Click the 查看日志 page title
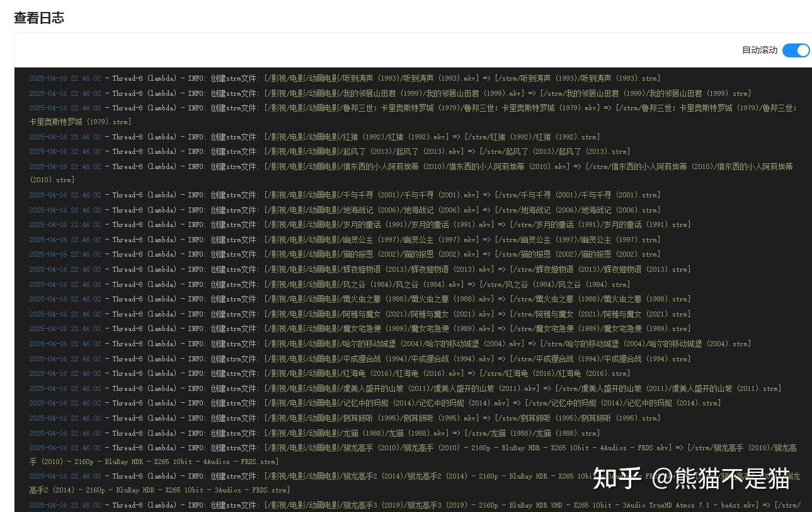Image resolution: width=812 pixels, height=512 pixels. tap(39, 18)
